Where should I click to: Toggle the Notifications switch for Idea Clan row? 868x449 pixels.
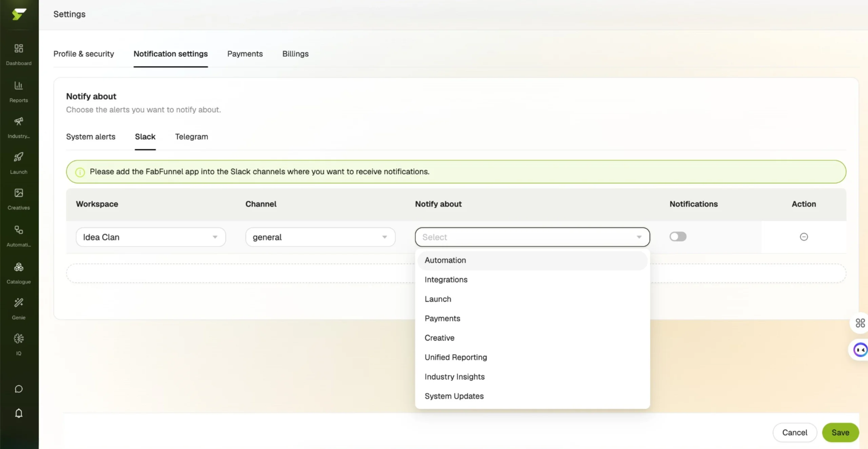coord(678,236)
